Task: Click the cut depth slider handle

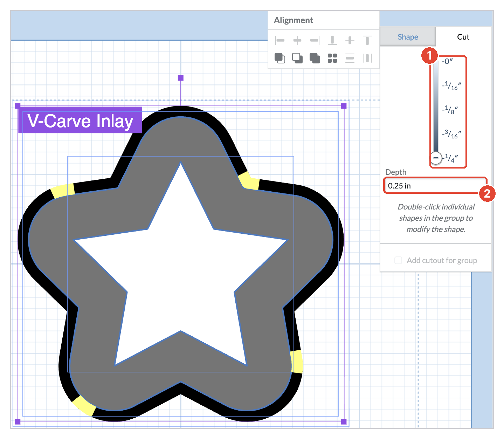Action: click(x=435, y=158)
